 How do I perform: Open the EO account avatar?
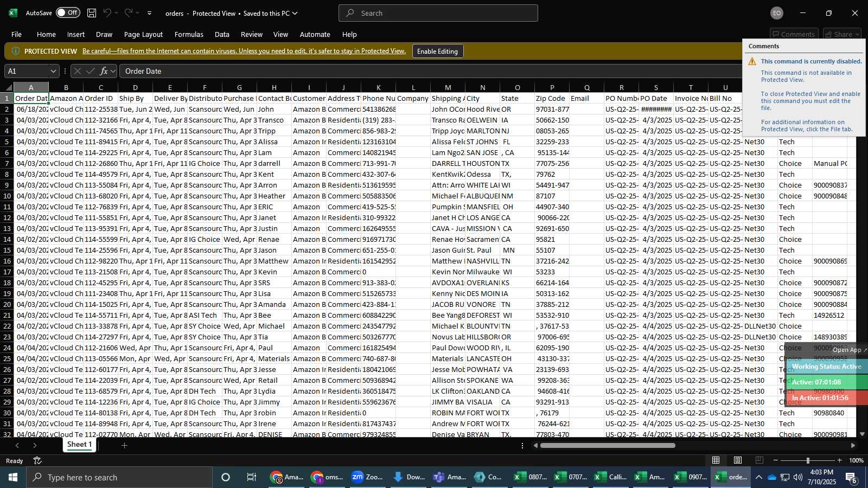tap(777, 13)
